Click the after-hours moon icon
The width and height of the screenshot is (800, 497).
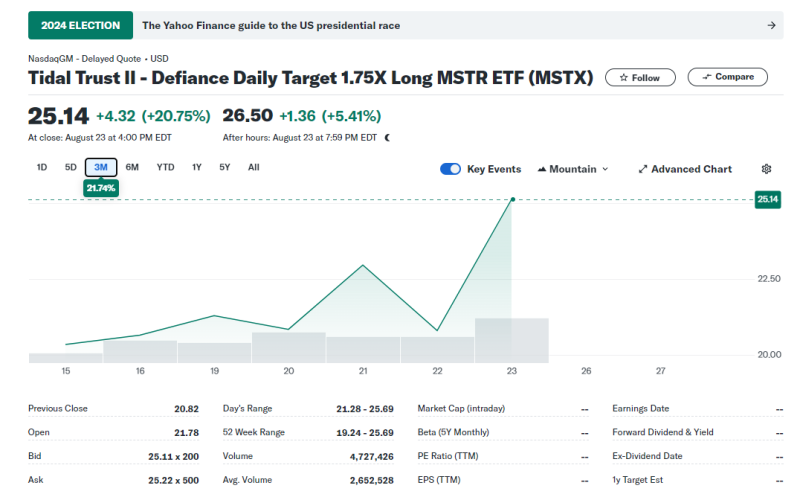[387, 138]
